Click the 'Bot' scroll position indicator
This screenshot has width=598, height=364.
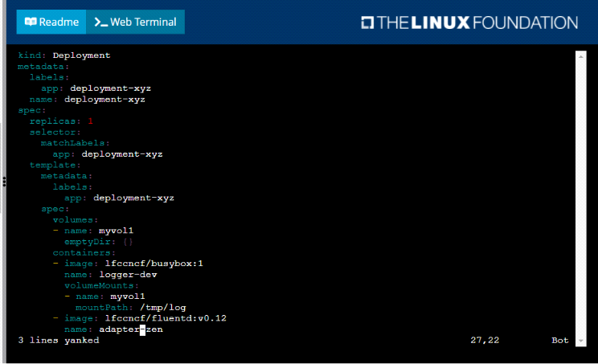click(x=560, y=341)
